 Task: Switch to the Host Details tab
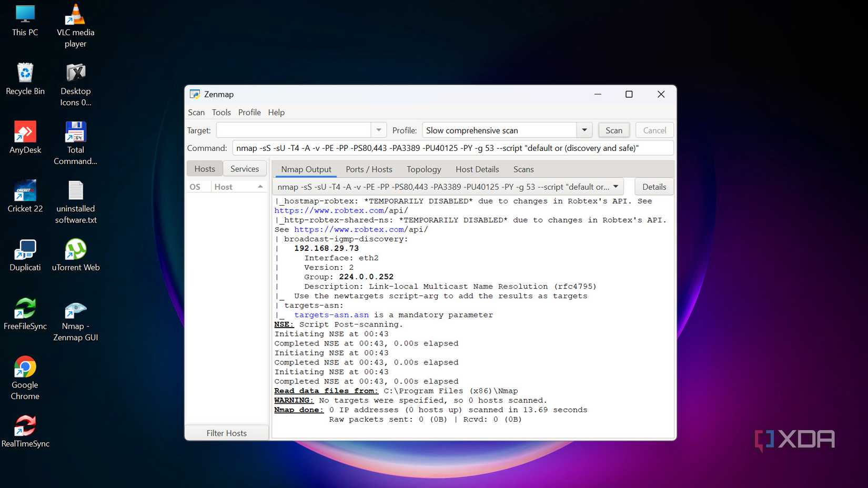pyautogui.click(x=477, y=169)
